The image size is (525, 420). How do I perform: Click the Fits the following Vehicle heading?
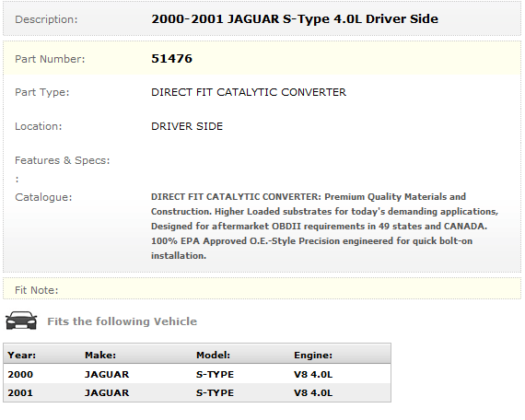(122, 321)
